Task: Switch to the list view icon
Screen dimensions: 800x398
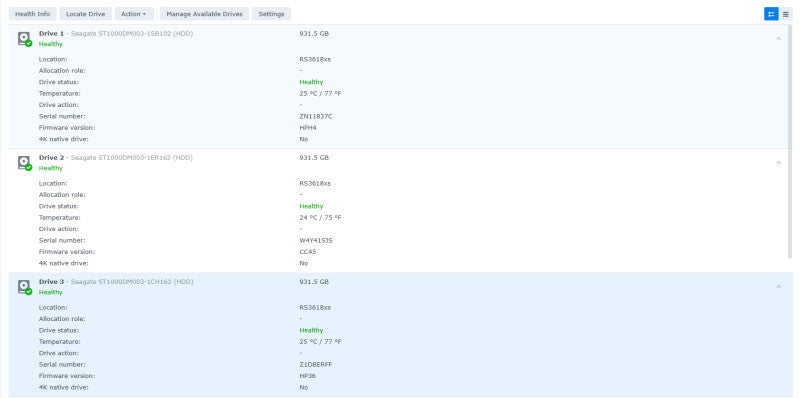Action: (x=786, y=14)
